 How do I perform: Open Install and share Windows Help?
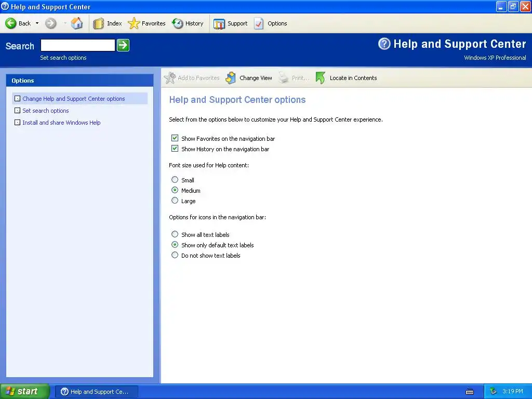pos(61,123)
